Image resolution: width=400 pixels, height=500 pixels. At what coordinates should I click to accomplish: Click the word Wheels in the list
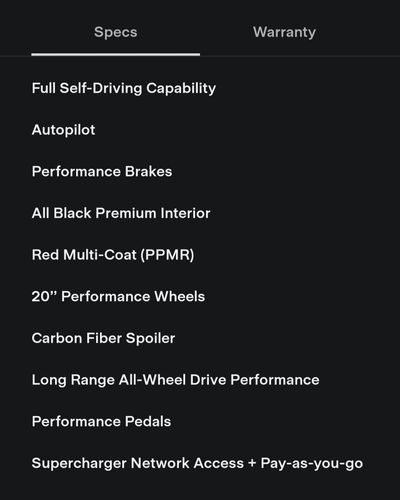(x=180, y=297)
